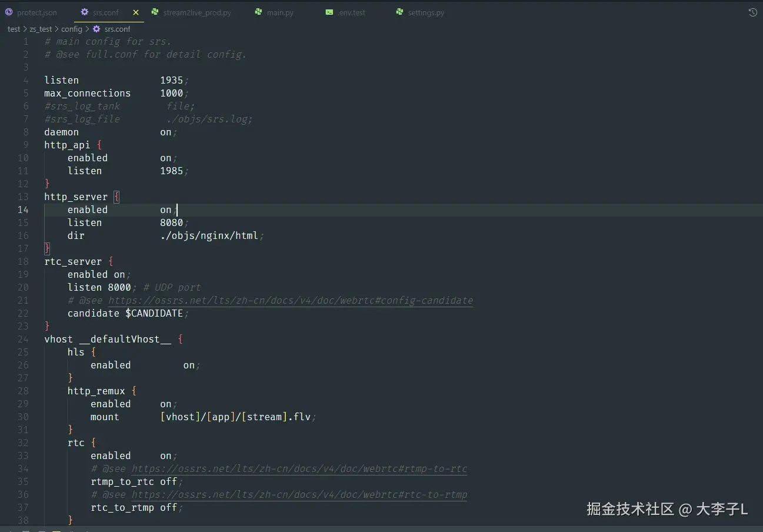
Task: Click the './objs/srs.log;' commented value
Action: pyautogui.click(x=209, y=119)
